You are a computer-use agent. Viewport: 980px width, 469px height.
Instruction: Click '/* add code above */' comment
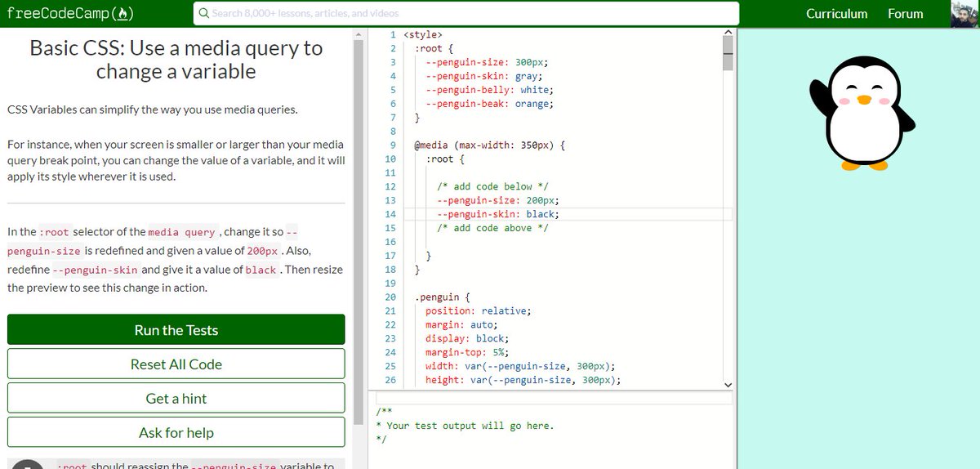492,228
